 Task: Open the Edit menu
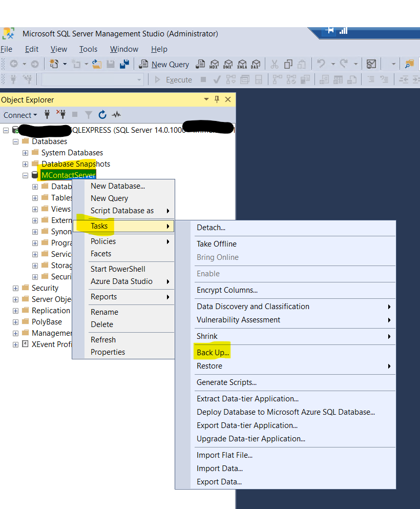32,49
